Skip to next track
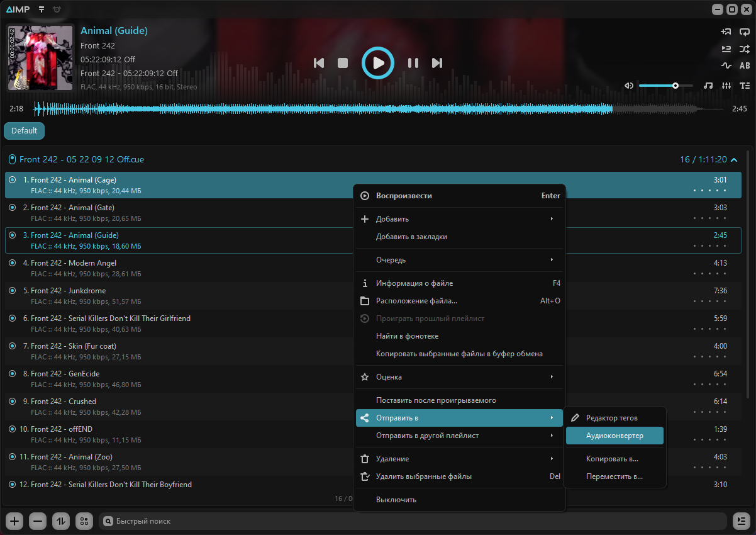The width and height of the screenshot is (756, 535). (436, 63)
